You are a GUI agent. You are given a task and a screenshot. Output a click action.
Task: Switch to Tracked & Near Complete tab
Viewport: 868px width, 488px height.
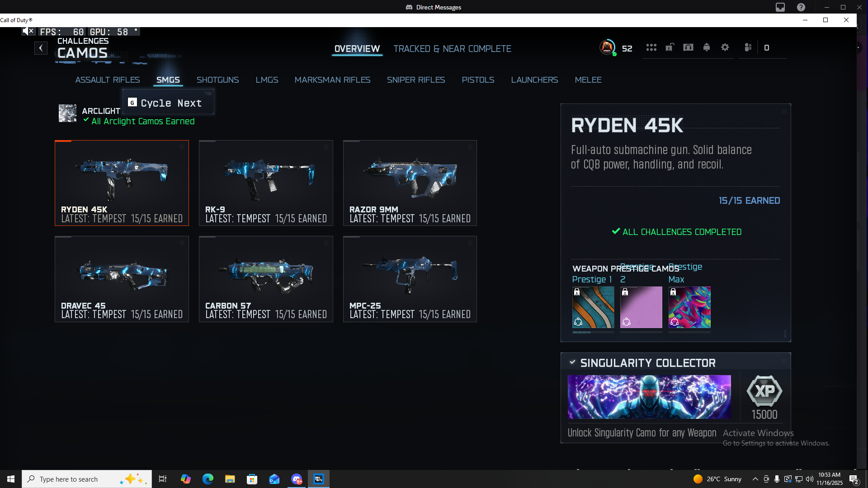coord(452,49)
